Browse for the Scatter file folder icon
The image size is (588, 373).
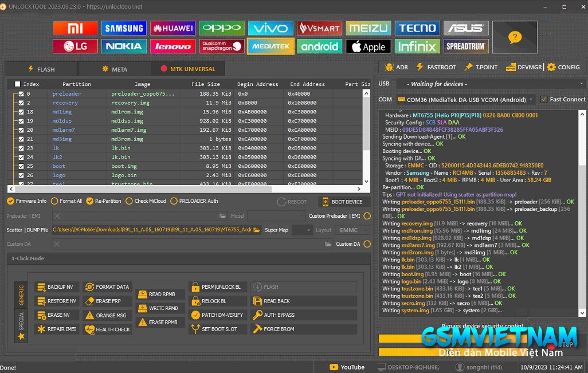(257, 230)
